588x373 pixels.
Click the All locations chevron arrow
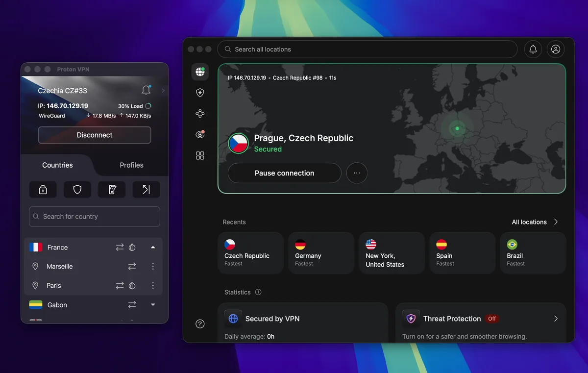coord(556,222)
